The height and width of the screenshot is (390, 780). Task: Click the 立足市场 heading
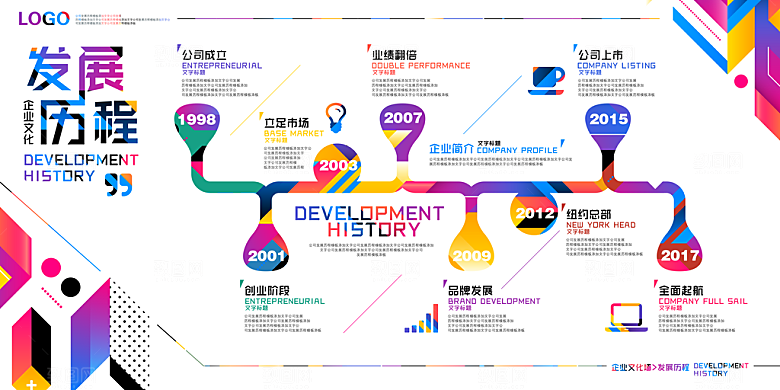coord(286,122)
